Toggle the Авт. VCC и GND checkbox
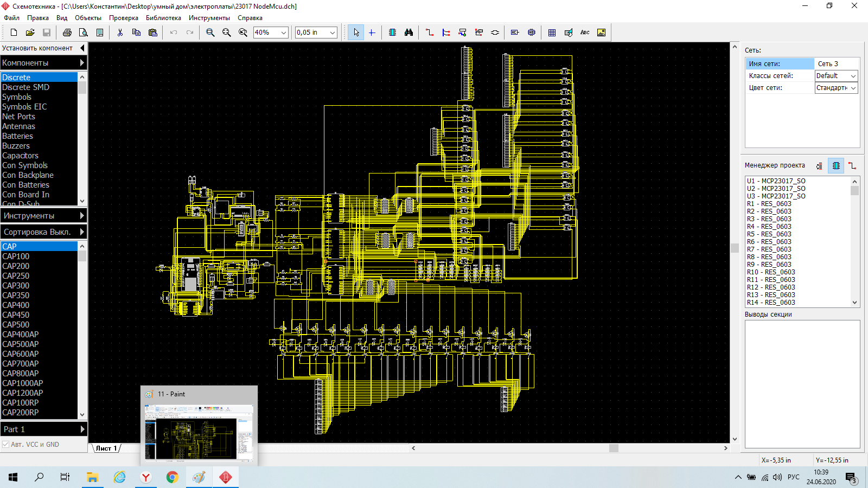The image size is (868, 488). click(x=6, y=445)
